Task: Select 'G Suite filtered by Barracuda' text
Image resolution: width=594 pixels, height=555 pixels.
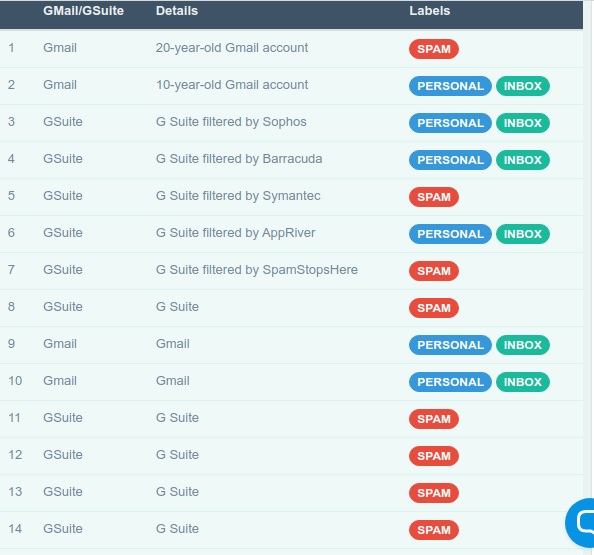Action: [239, 159]
